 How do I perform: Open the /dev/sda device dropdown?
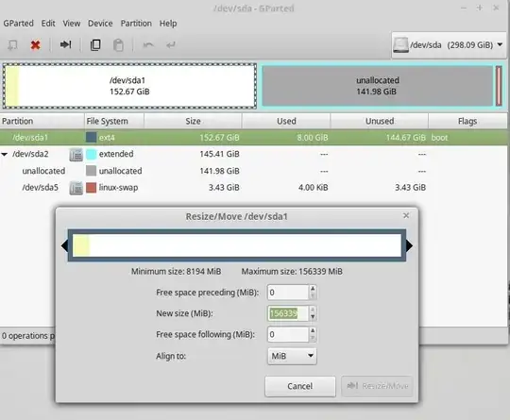click(449, 45)
